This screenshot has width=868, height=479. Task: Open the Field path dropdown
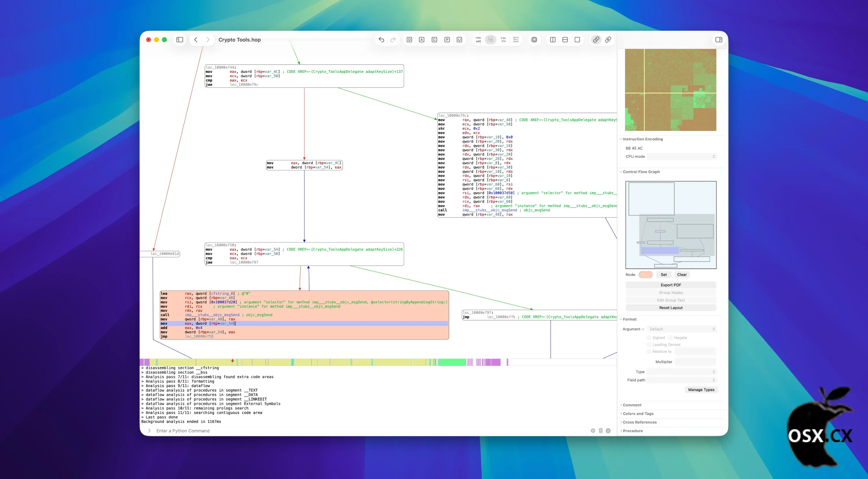tap(681, 380)
